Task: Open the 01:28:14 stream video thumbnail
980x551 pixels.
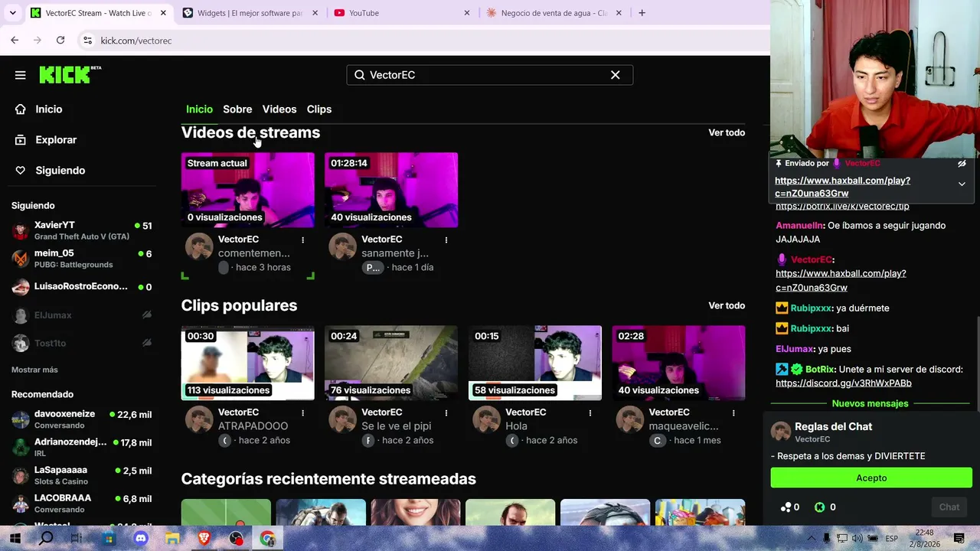Action: point(391,190)
